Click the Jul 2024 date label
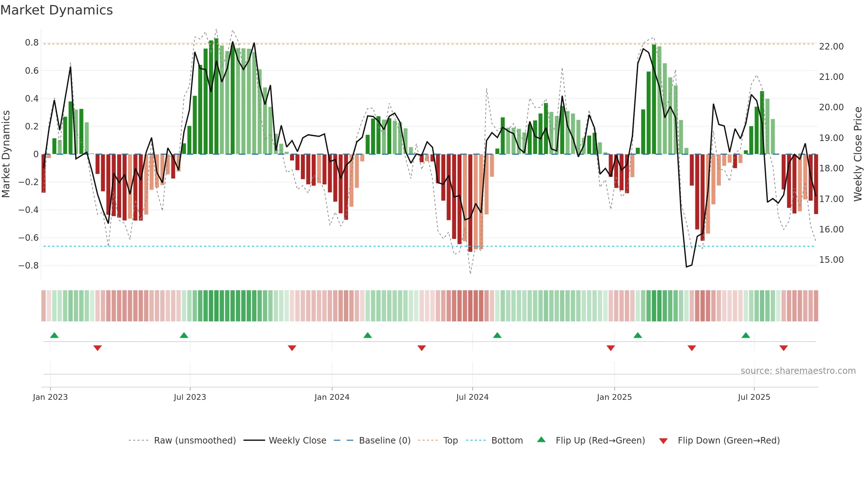 point(472,397)
